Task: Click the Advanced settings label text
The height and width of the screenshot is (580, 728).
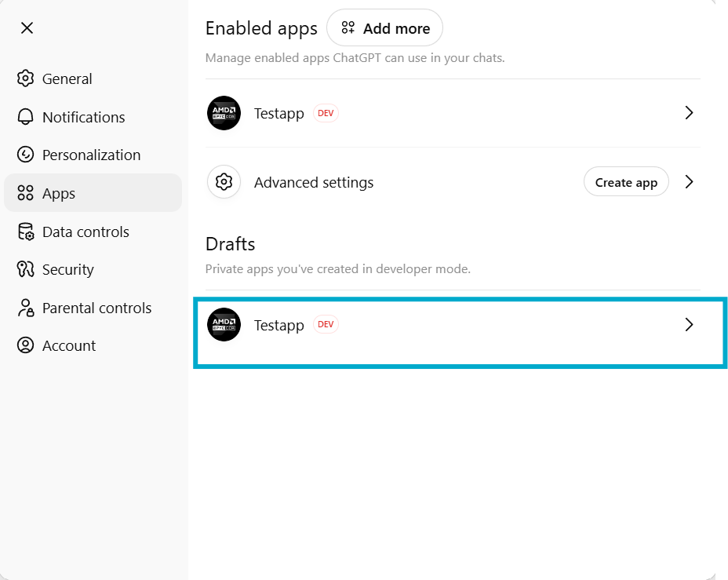Action: 314,182
